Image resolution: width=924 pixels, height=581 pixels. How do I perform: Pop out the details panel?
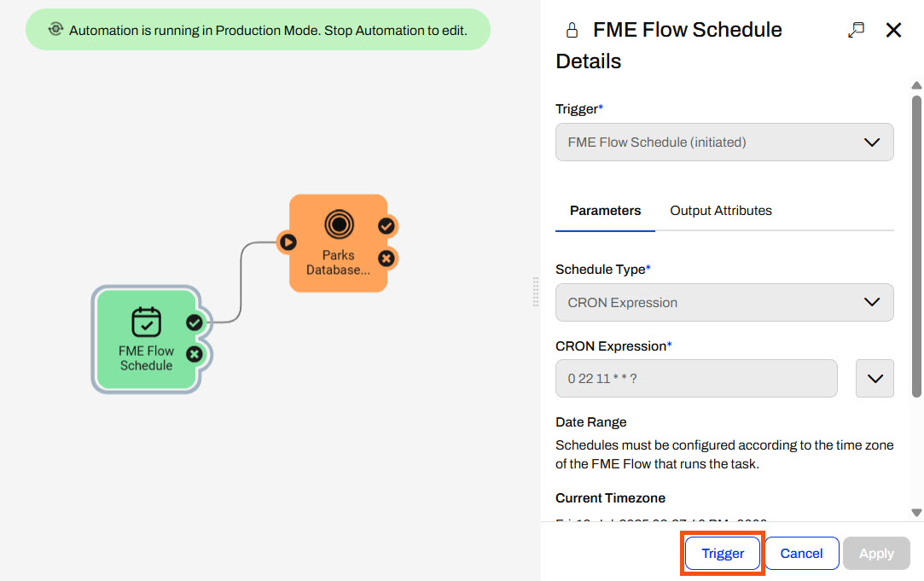point(856,31)
